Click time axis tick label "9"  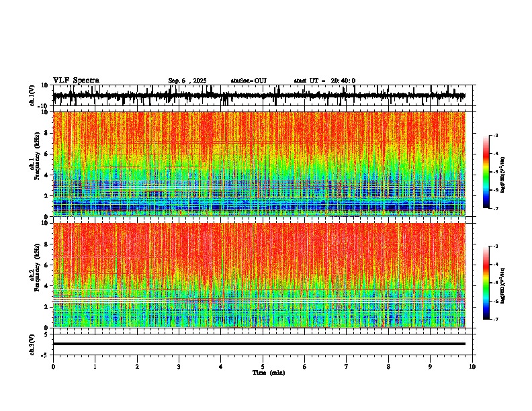(430, 367)
